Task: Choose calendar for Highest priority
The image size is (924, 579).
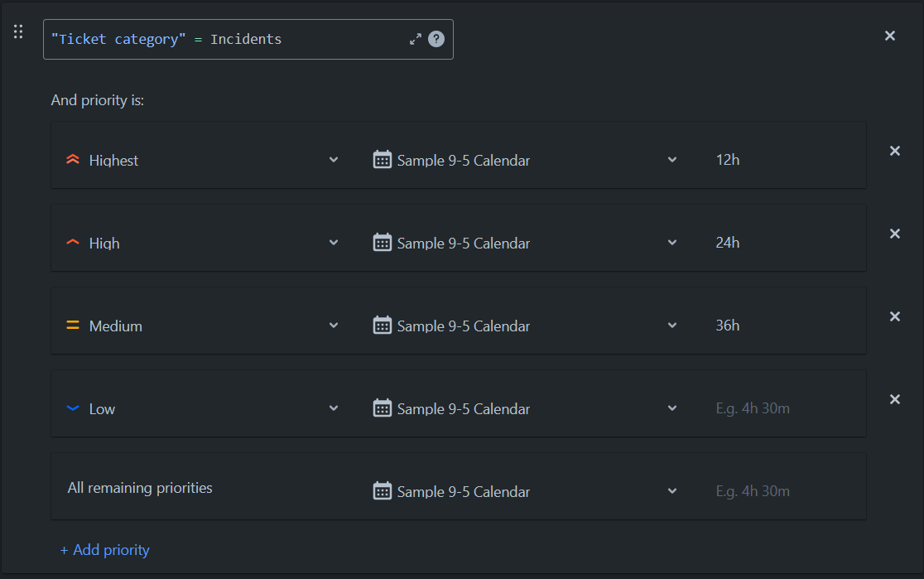Action: click(525, 160)
